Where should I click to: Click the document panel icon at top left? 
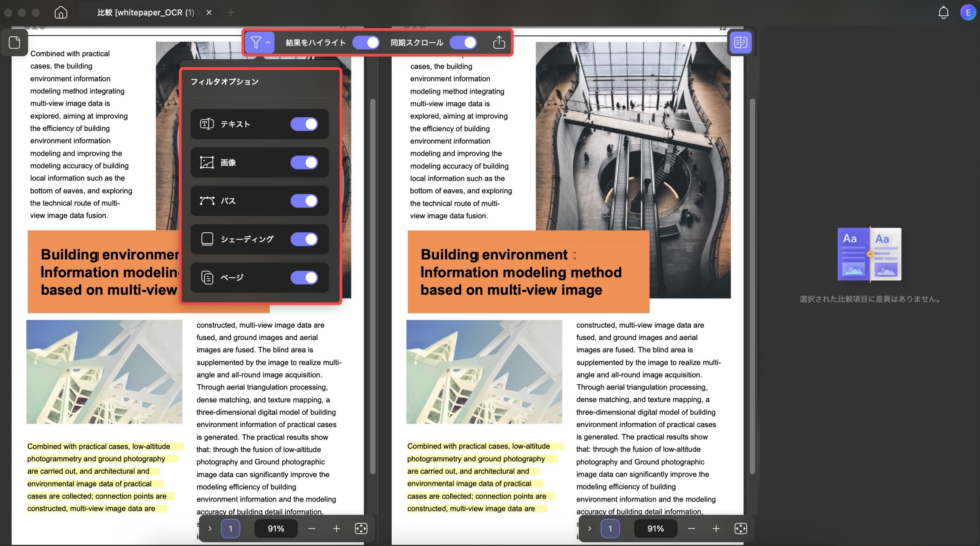15,43
